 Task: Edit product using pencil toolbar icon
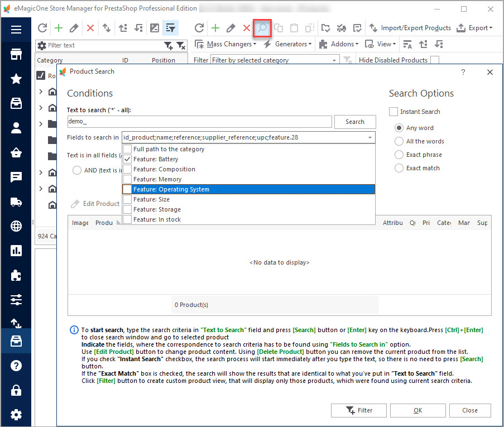point(231,28)
